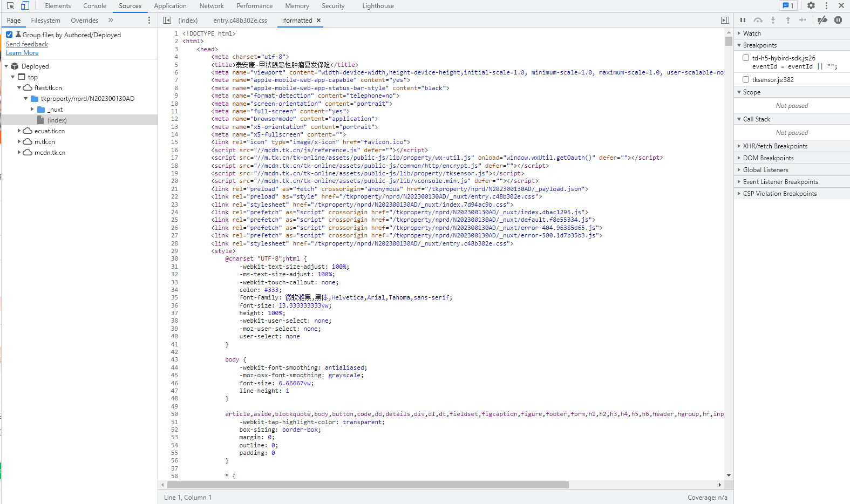Image resolution: width=850 pixels, height=504 pixels.
Task: Show more navigator tabs chevron
Action: tap(111, 21)
